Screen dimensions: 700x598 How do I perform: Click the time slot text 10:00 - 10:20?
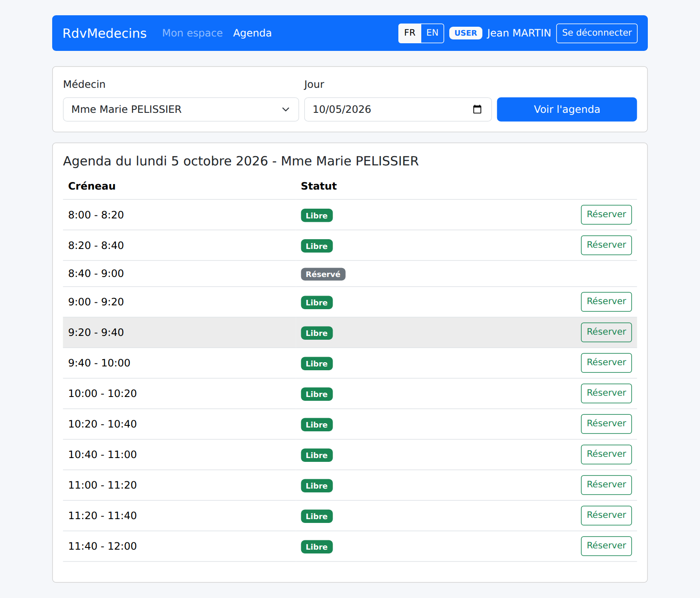pos(103,394)
